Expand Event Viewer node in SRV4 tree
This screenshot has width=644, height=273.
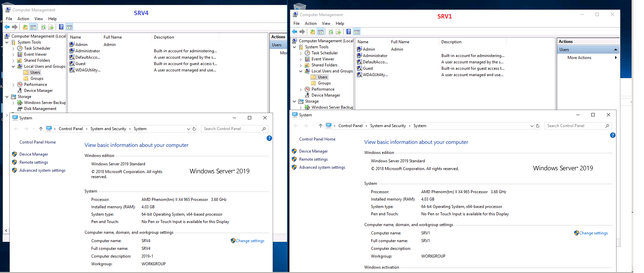(13, 54)
